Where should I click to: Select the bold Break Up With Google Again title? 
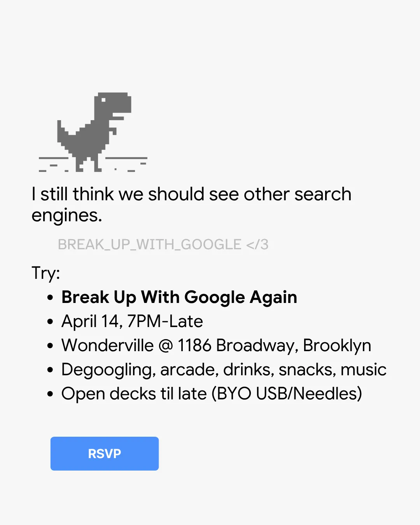pos(179,297)
